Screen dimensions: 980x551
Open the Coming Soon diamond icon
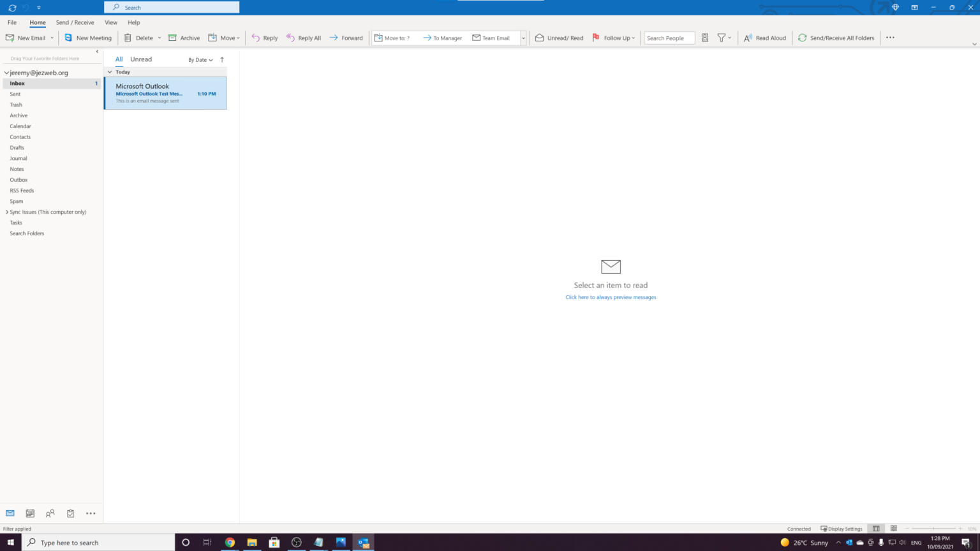895,8
